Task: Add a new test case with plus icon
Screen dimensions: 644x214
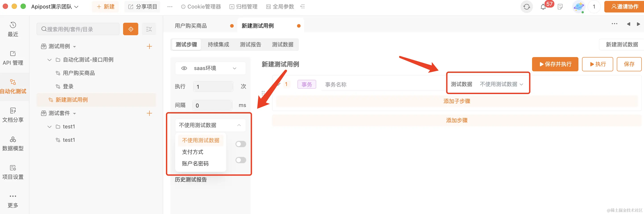Action: pos(149,46)
